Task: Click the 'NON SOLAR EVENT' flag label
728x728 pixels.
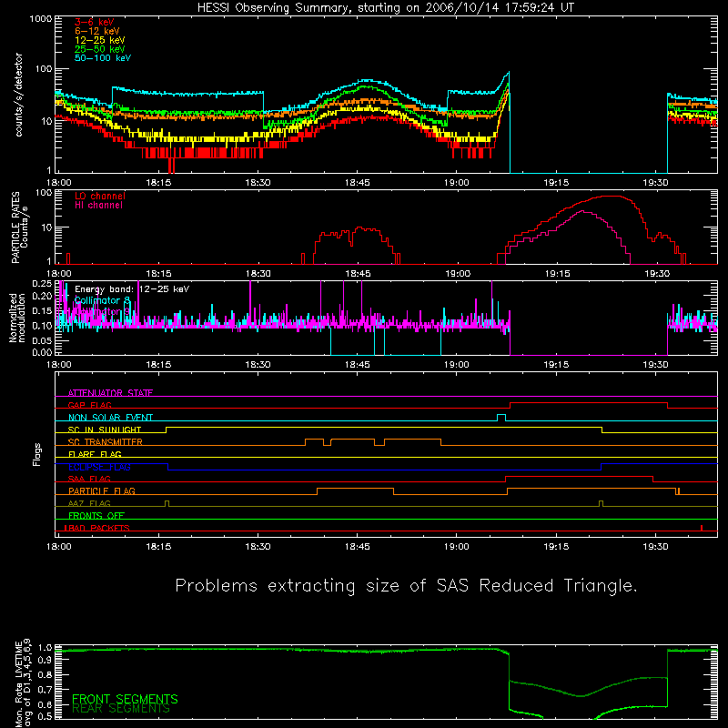Action: tap(110, 418)
